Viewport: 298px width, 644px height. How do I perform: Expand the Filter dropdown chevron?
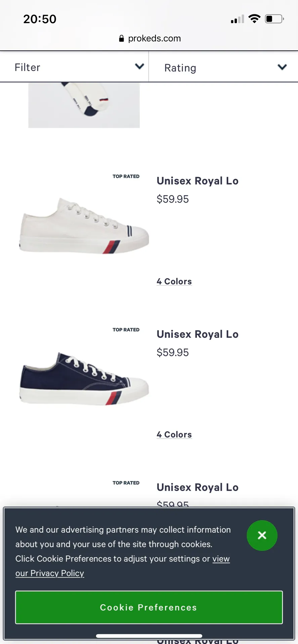[139, 66]
